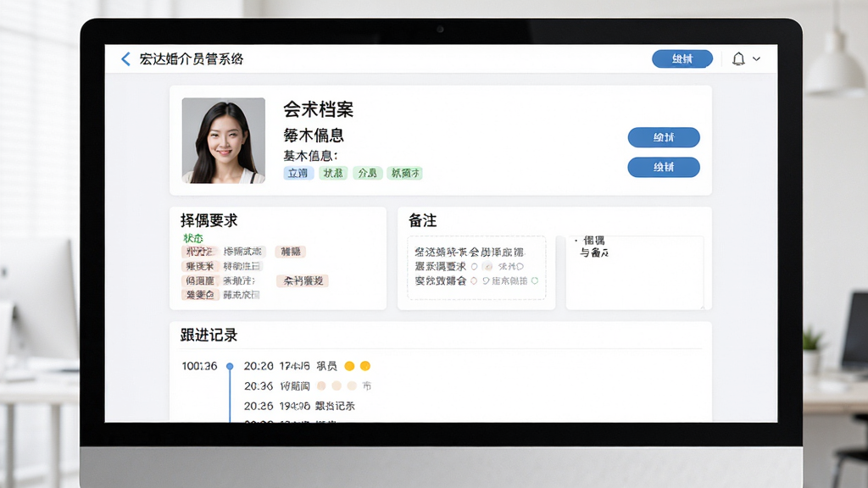Select the first green tag after the blue tag
Viewport: 868px width, 488px height.
pos(333,173)
